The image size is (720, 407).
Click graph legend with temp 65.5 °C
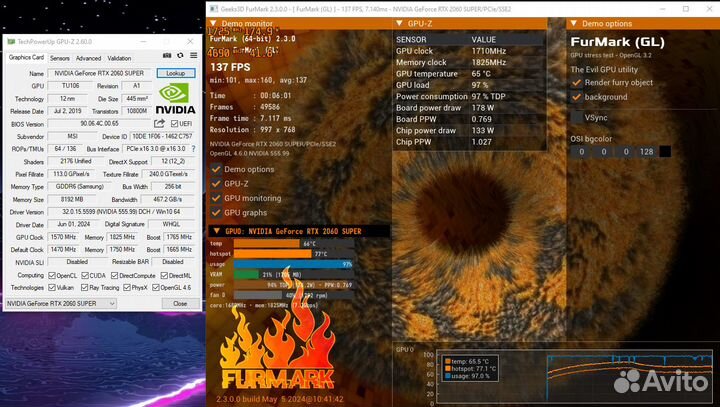[x=469, y=368]
